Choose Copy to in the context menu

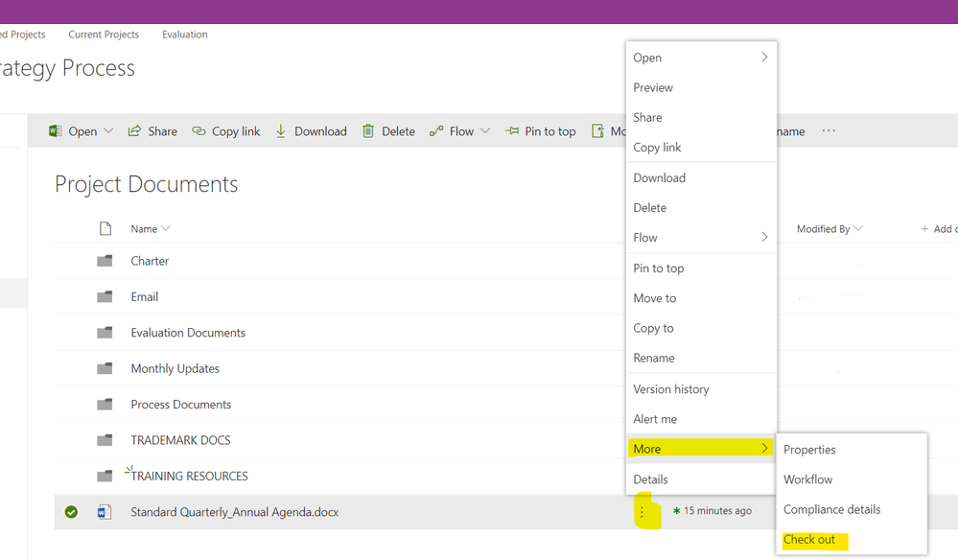coord(653,328)
